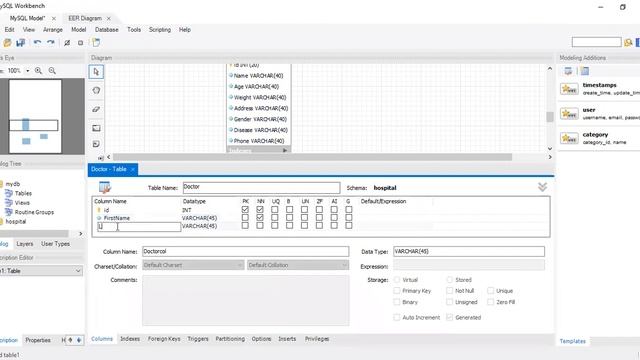640x360 pixels.
Task: Click the category template icon
Action: 569,138
